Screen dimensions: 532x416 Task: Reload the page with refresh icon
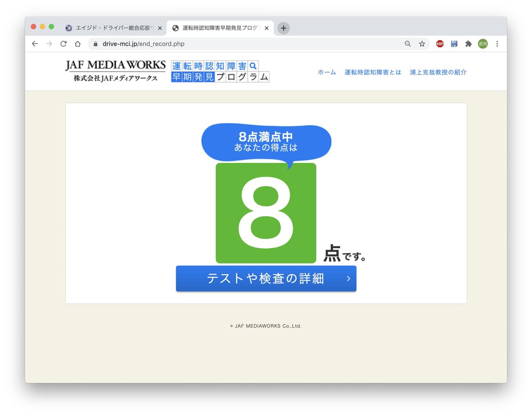[63, 44]
